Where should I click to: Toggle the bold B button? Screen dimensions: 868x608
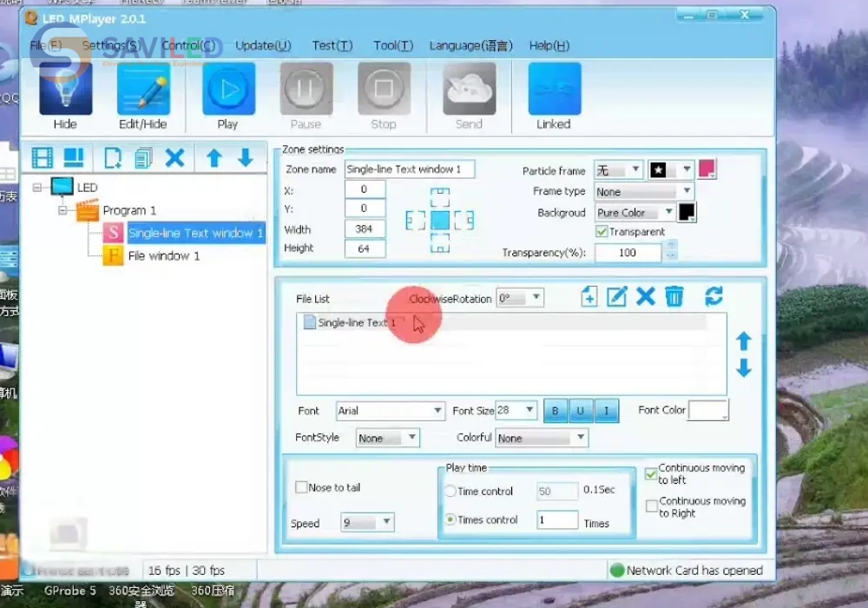[556, 411]
